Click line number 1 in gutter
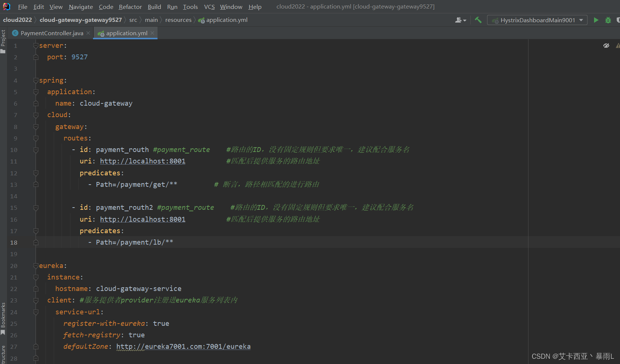The image size is (620, 364). pyautogui.click(x=16, y=46)
